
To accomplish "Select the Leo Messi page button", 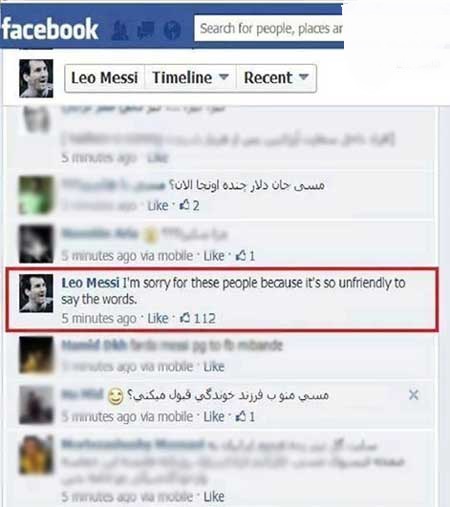I will (105, 78).
